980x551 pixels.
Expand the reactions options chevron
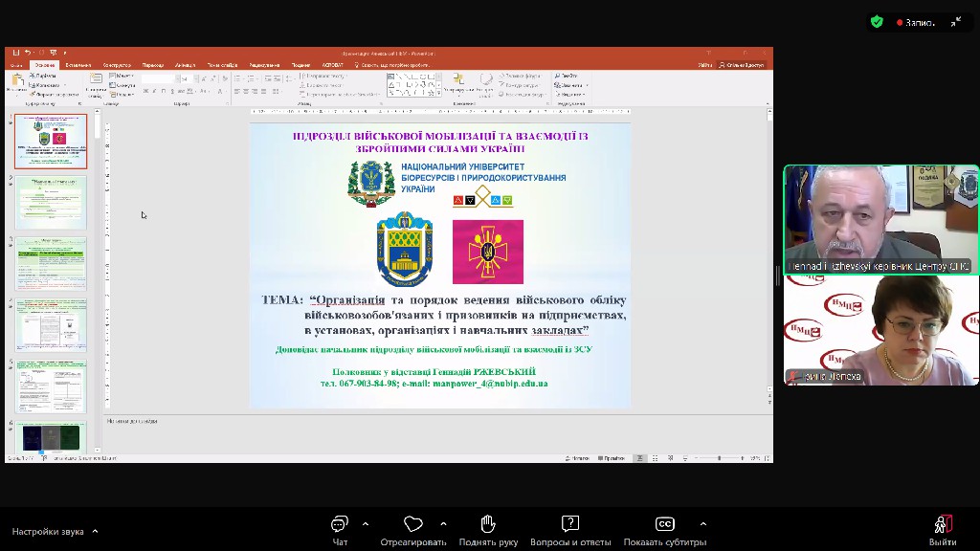tap(444, 524)
